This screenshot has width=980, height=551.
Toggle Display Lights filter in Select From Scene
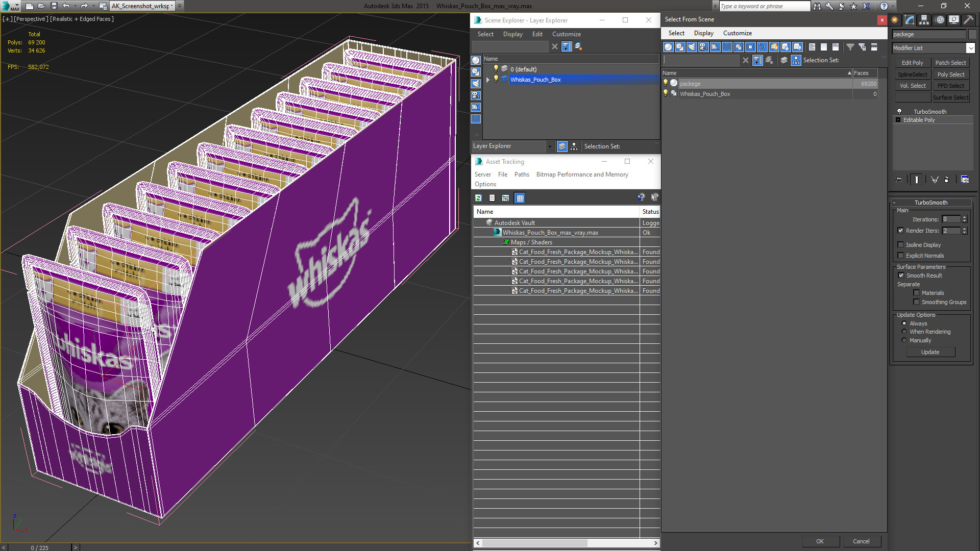[x=692, y=47]
